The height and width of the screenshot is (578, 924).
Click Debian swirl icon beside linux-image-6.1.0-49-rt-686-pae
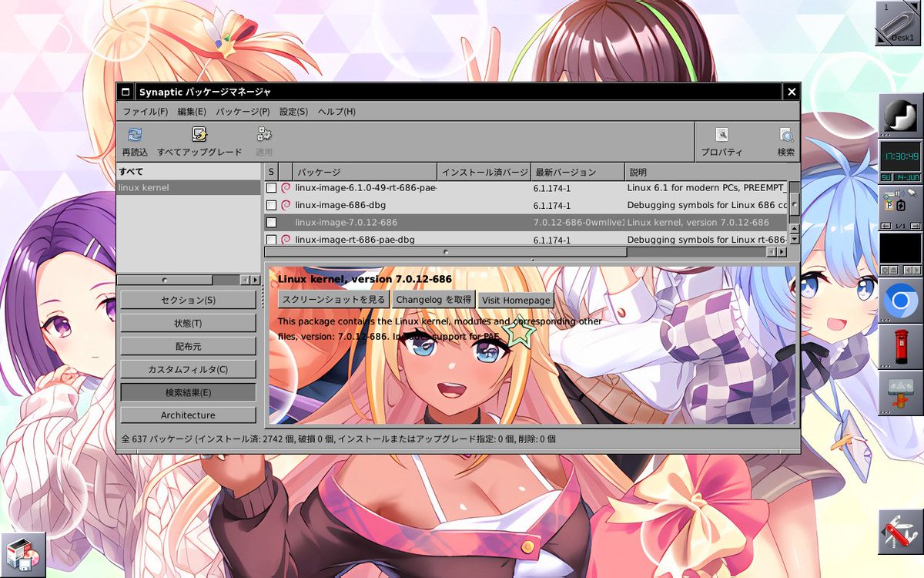coord(286,187)
